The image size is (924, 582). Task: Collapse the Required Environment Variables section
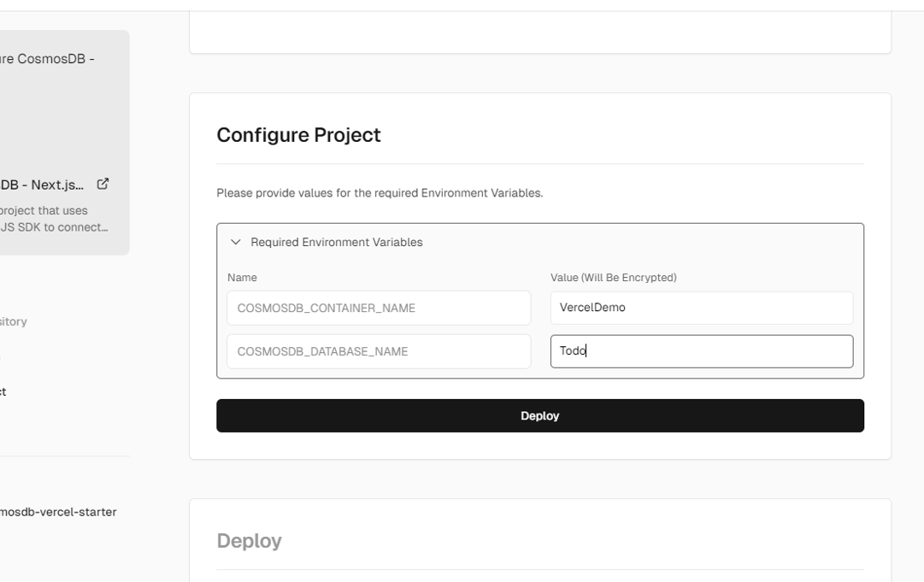pos(236,242)
